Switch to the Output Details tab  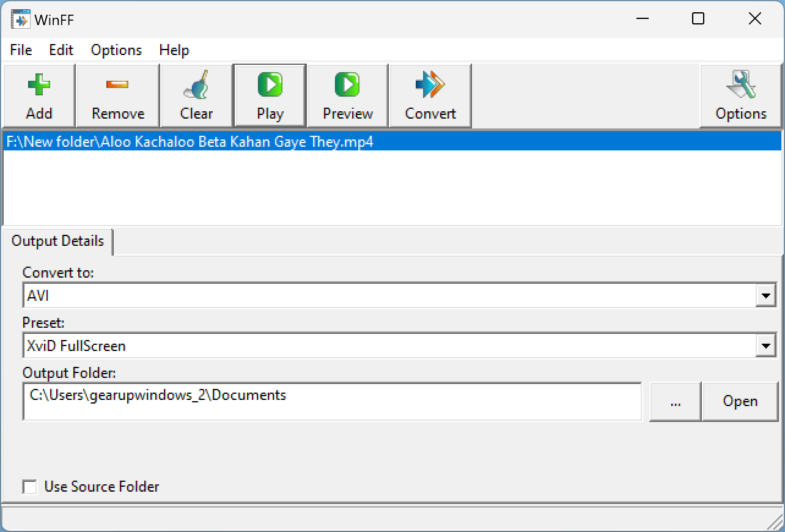[58, 241]
